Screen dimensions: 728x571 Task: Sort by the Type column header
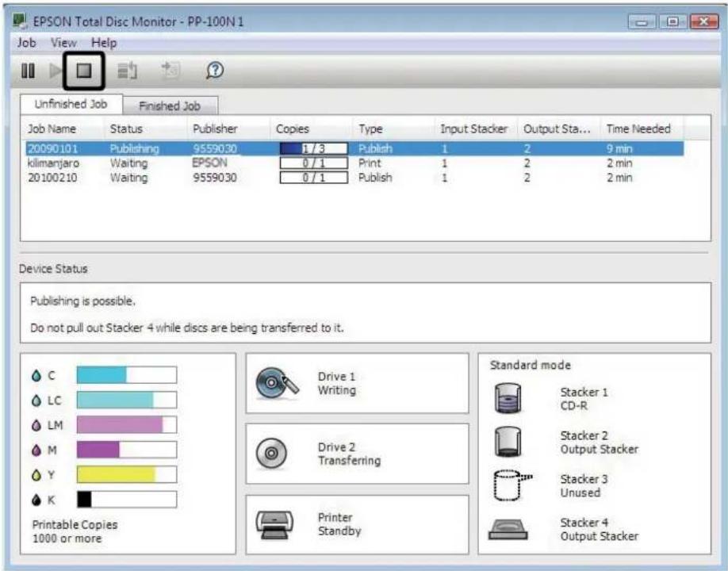[x=393, y=128]
